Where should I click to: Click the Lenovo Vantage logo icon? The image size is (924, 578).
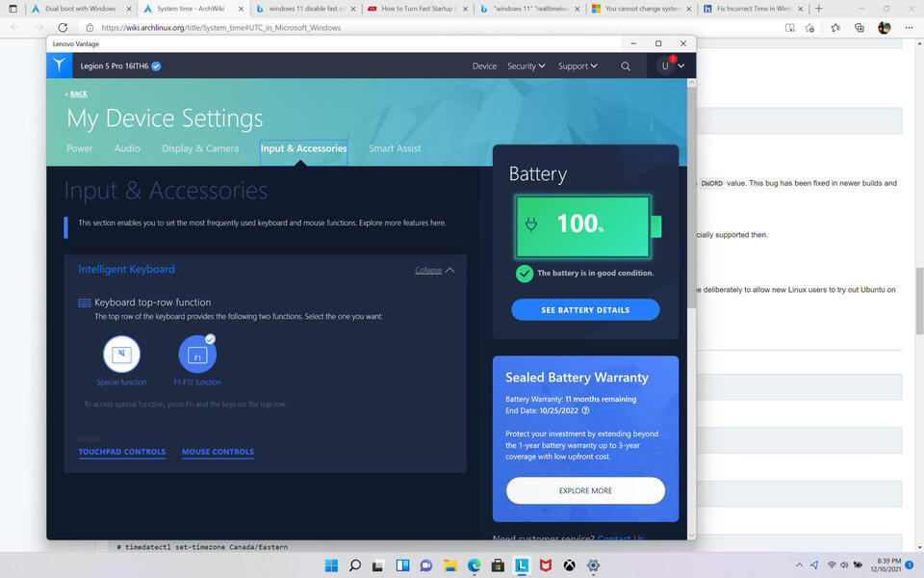[x=60, y=66]
